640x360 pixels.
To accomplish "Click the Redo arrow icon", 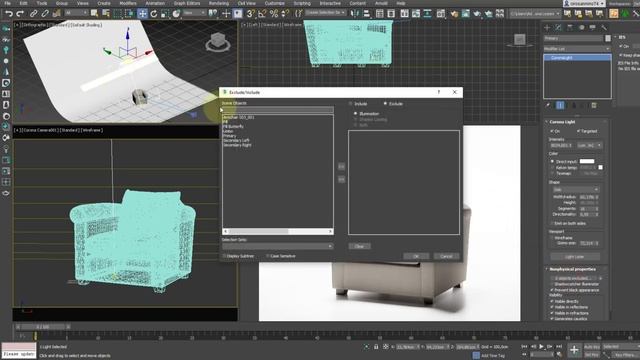I will 19,13.
